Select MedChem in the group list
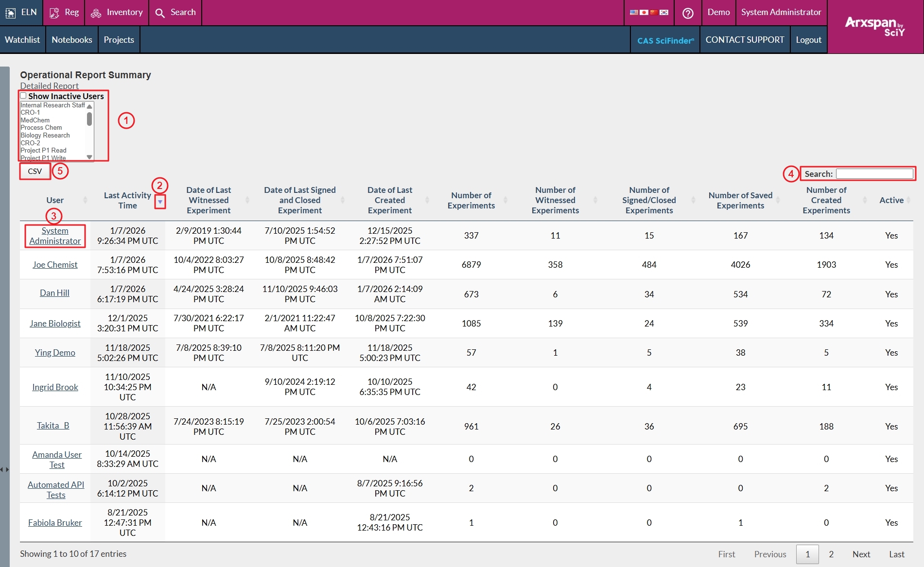This screenshot has width=924, height=567. tap(35, 120)
